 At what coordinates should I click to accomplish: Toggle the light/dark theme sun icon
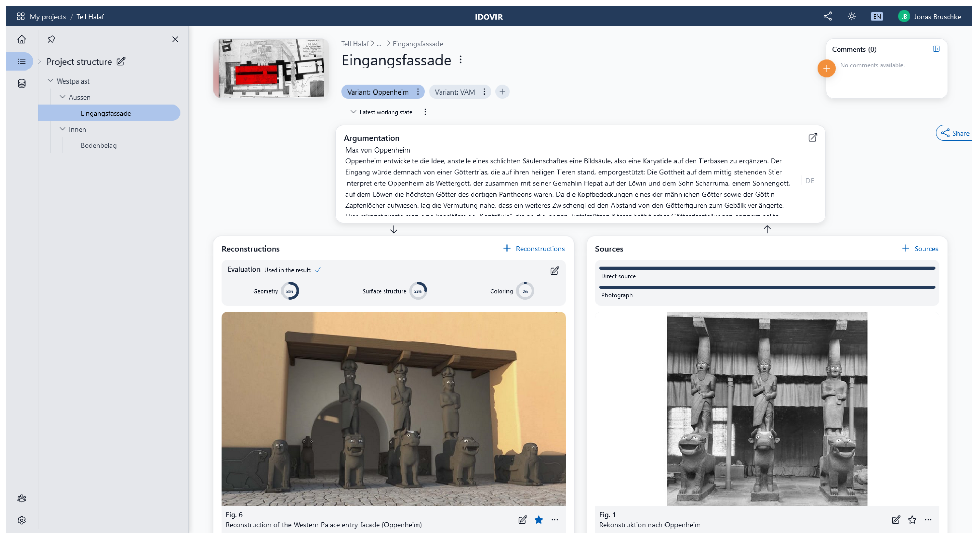[x=851, y=16]
